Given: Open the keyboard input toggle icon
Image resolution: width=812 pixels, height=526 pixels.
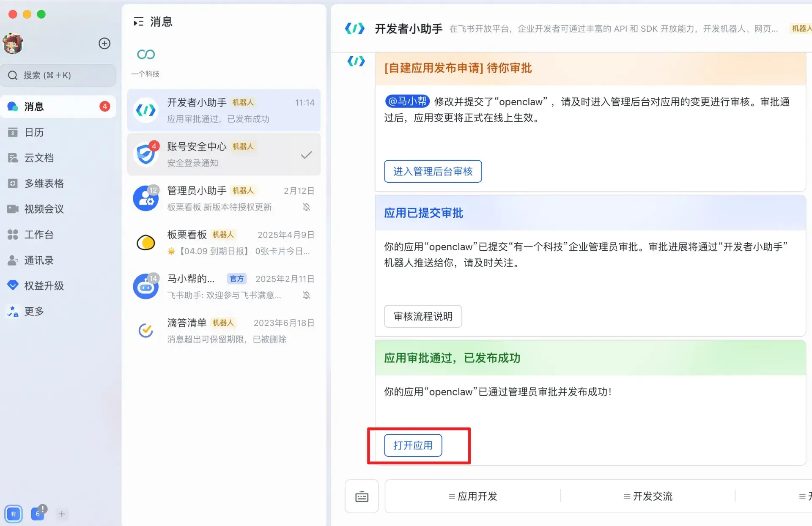Looking at the screenshot, I should pyautogui.click(x=362, y=496).
